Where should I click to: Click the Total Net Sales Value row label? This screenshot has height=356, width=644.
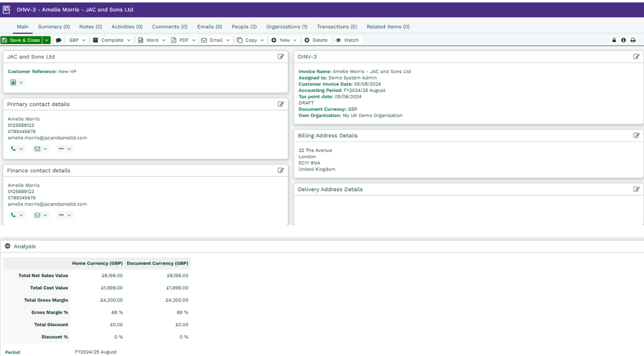[x=43, y=276]
